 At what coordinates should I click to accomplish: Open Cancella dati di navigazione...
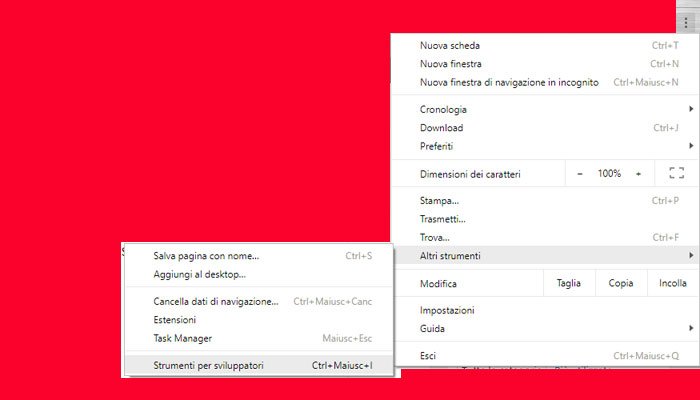[x=216, y=301]
